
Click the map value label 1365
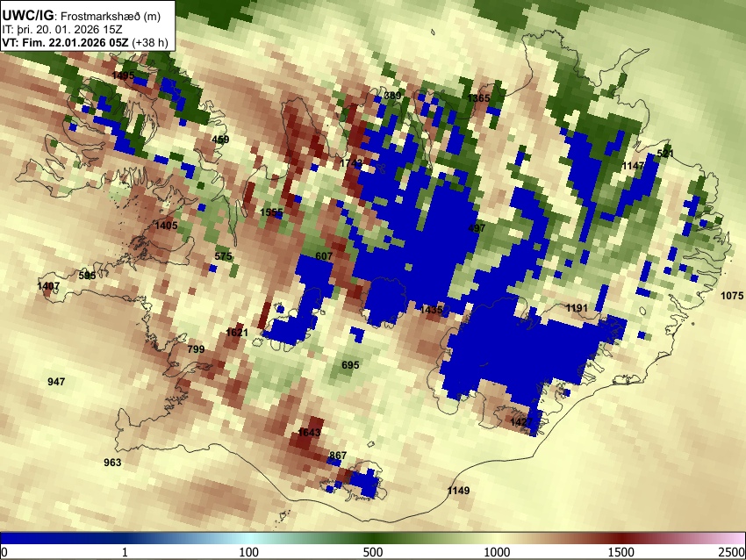click(478, 98)
